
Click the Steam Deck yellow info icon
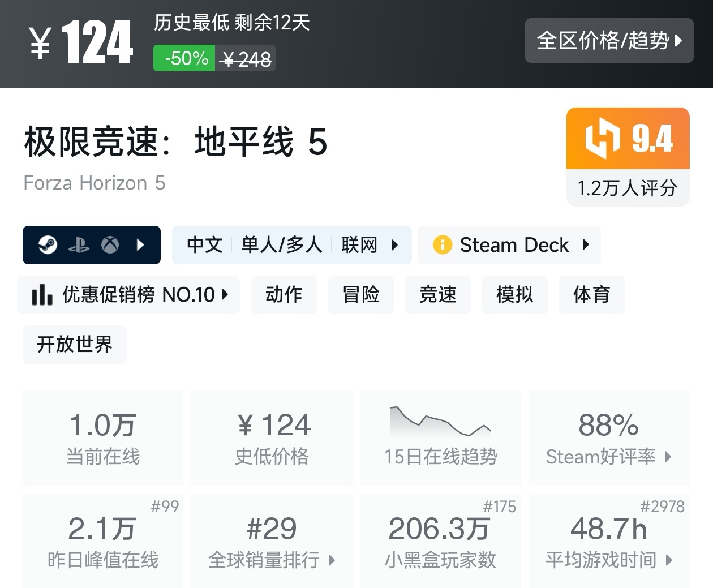442,245
